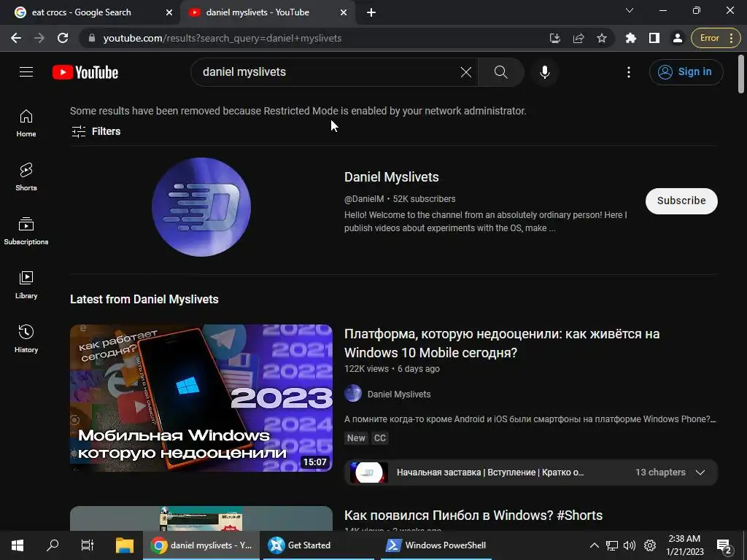This screenshot has width=747, height=560.
Task: Click the browser address bar URL
Action: pos(222,38)
